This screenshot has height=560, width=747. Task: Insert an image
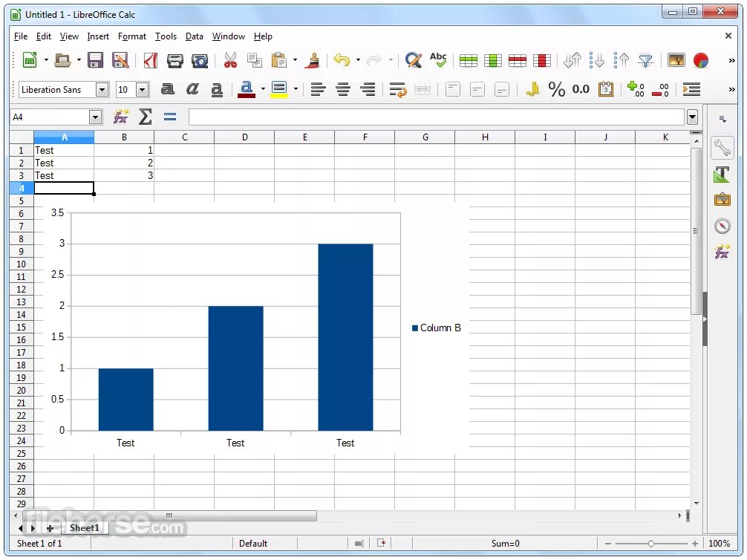point(676,60)
